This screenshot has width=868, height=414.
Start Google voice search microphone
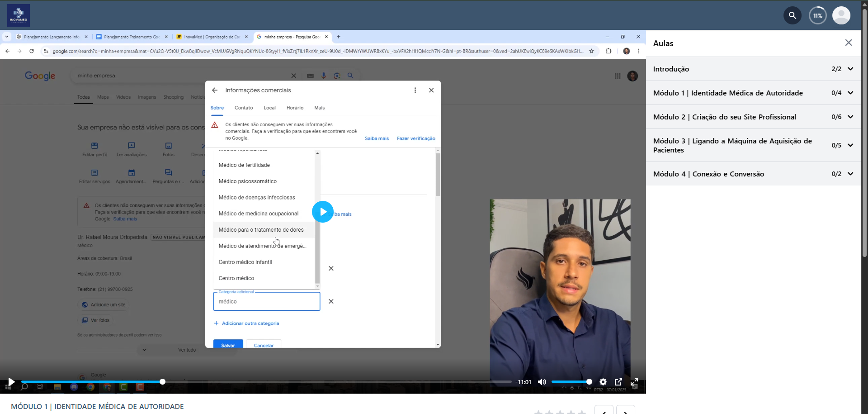pyautogui.click(x=324, y=76)
